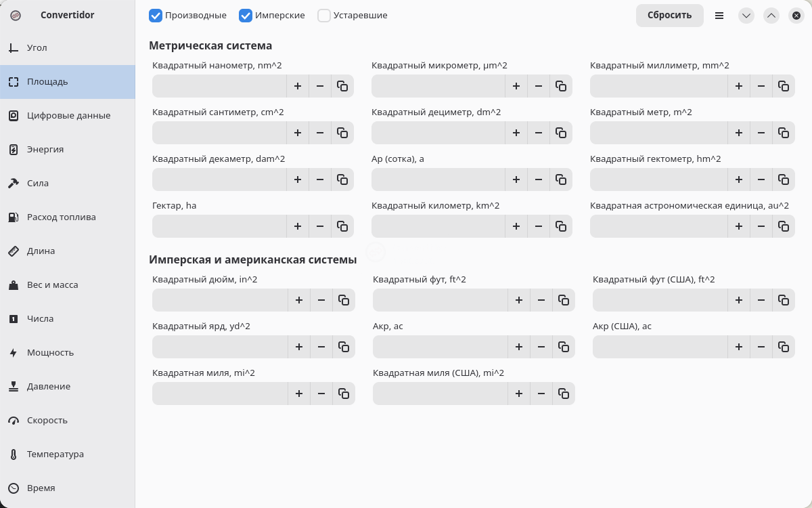
Task: Disable the Имперские checkbox
Action: pyautogui.click(x=246, y=15)
